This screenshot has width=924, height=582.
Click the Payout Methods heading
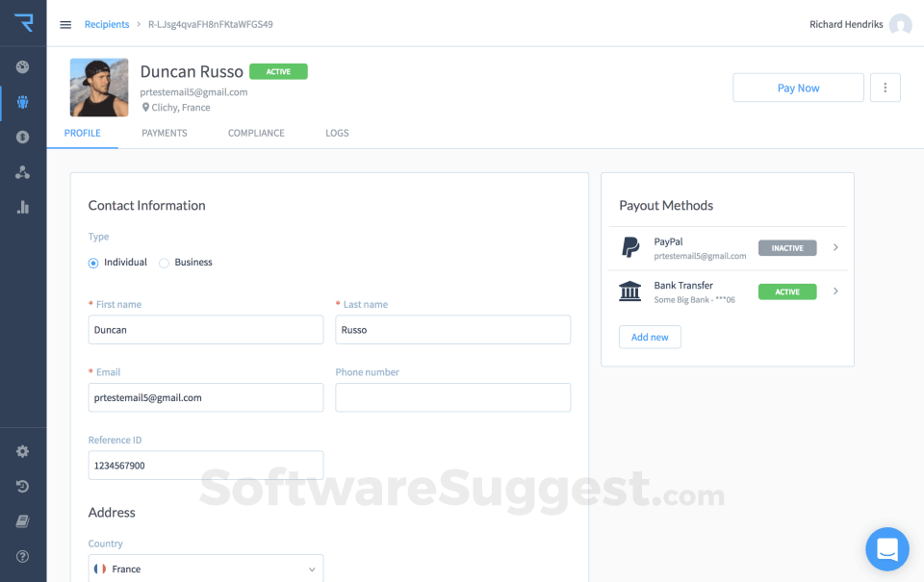coord(666,206)
